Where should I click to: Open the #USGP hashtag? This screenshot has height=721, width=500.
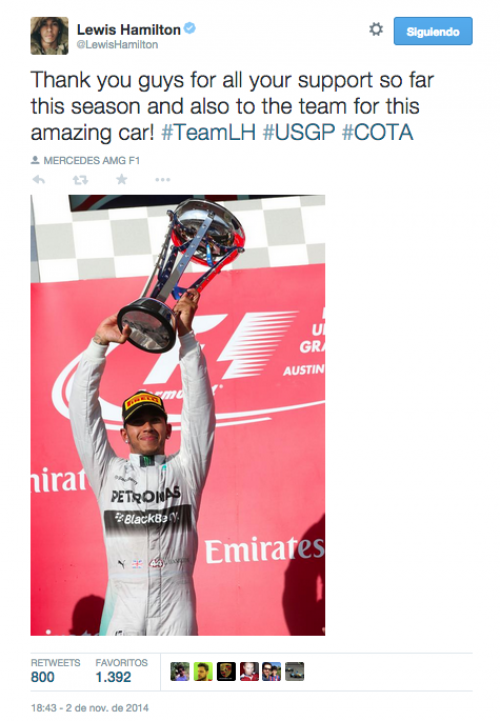(x=299, y=132)
